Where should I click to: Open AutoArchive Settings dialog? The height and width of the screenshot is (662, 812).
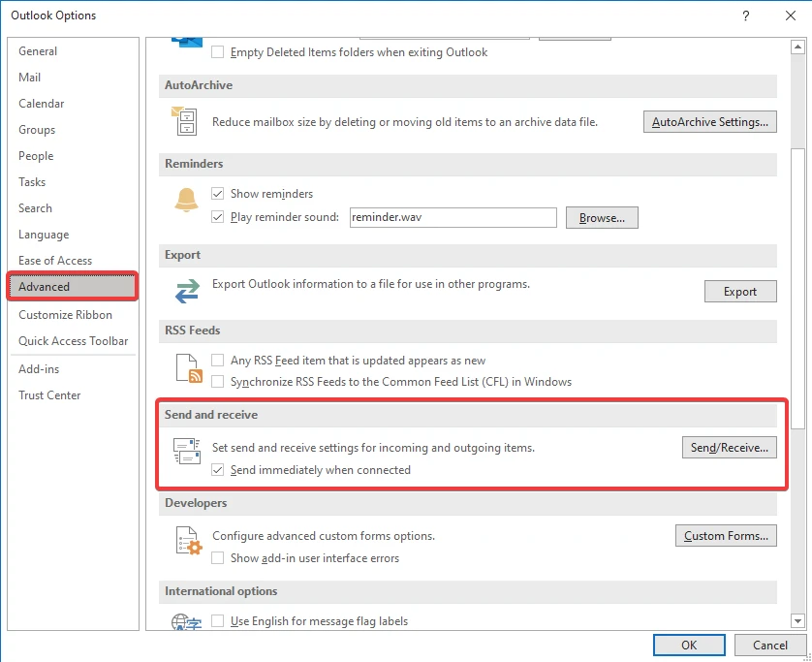click(710, 122)
